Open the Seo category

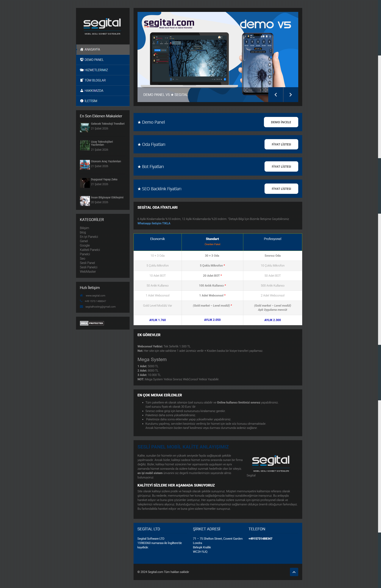[82, 258]
